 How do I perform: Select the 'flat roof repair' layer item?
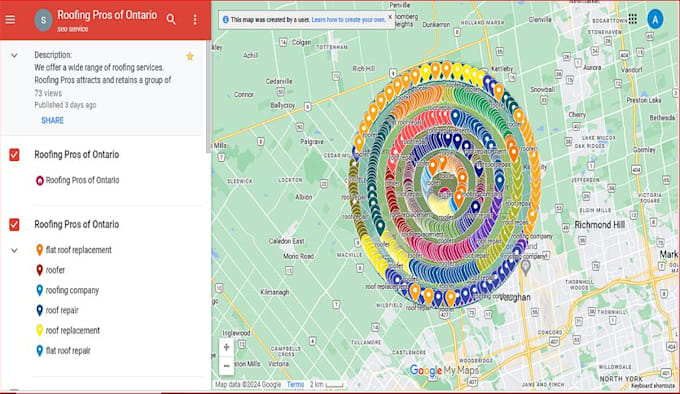68,351
